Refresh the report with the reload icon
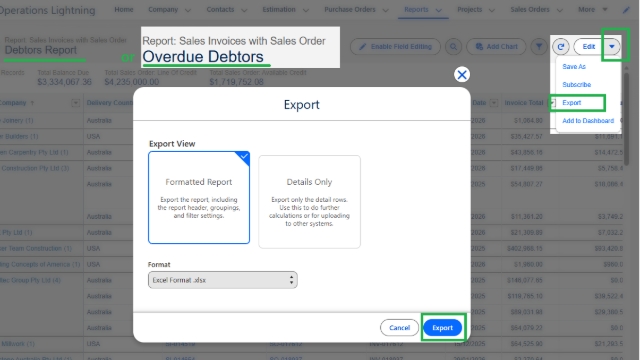Image resolution: width=640 pixels, height=360 pixels. (x=561, y=47)
